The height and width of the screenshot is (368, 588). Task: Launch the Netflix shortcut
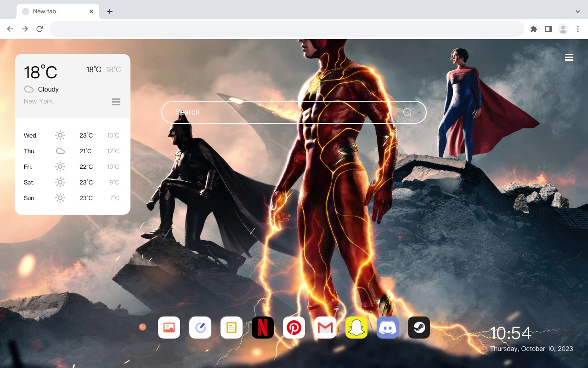tap(263, 328)
